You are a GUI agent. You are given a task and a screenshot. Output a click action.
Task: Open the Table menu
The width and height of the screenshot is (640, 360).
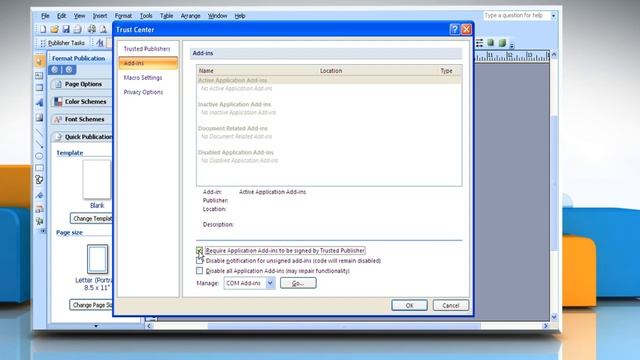pyautogui.click(x=166, y=16)
